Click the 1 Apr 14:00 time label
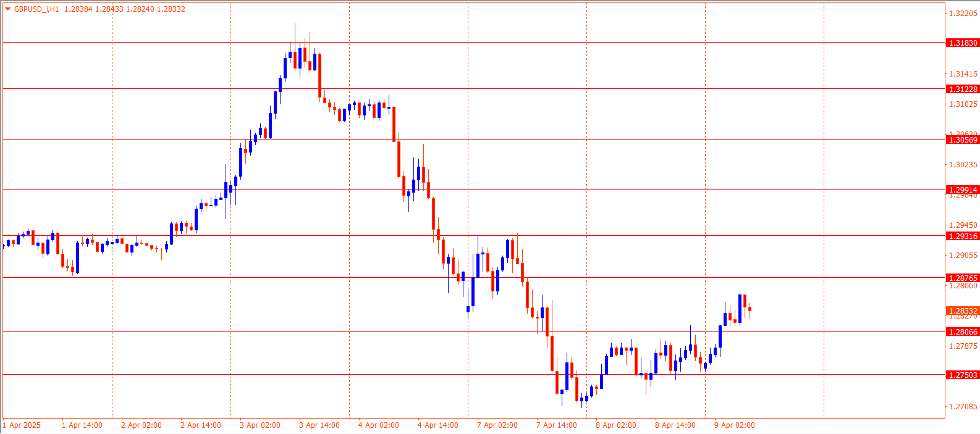 pyautogui.click(x=82, y=425)
